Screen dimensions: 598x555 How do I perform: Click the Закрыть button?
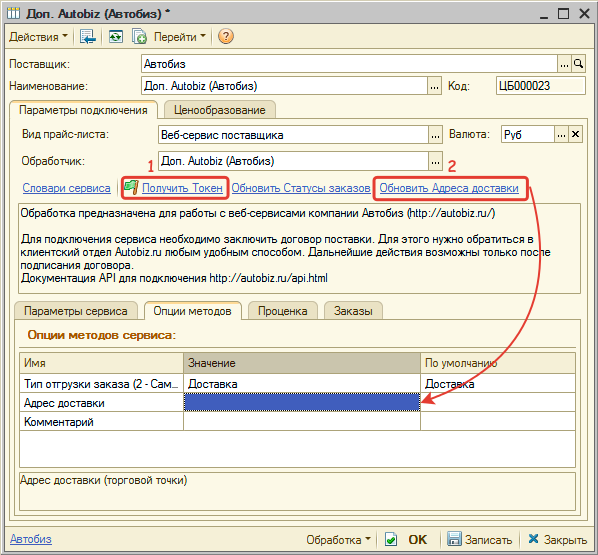pyautogui.click(x=557, y=539)
